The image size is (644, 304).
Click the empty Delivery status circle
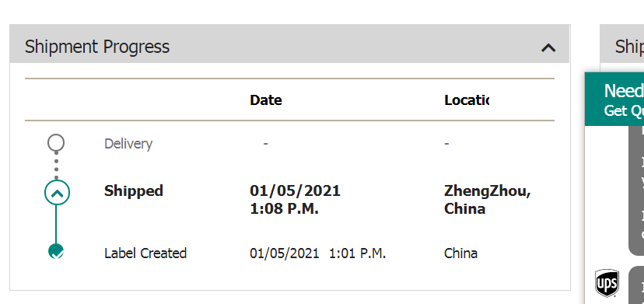coord(56,142)
